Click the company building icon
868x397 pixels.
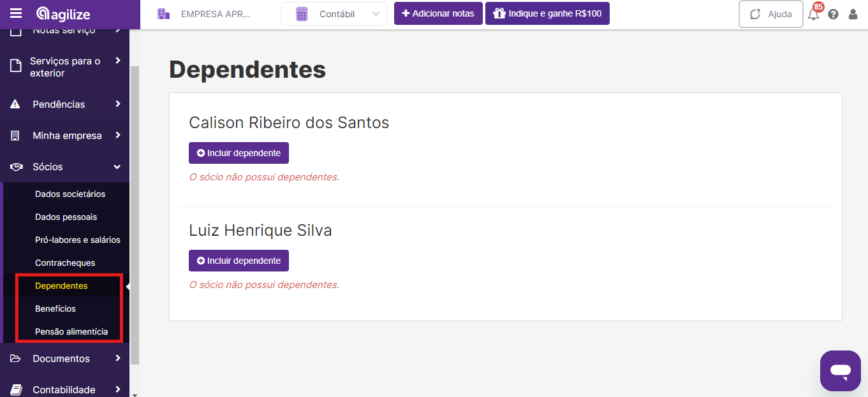[163, 14]
